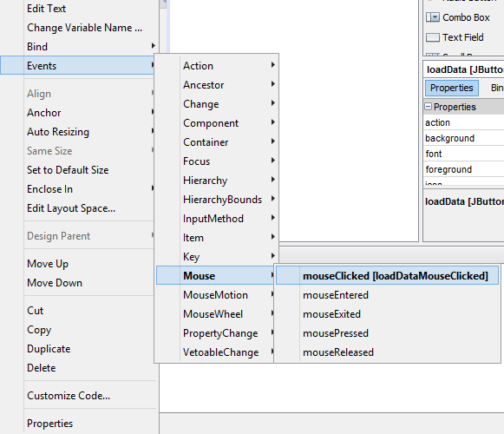The width and height of the screenshot is (504, 434).
Task: Select the background property row
Action: point(463,138)
